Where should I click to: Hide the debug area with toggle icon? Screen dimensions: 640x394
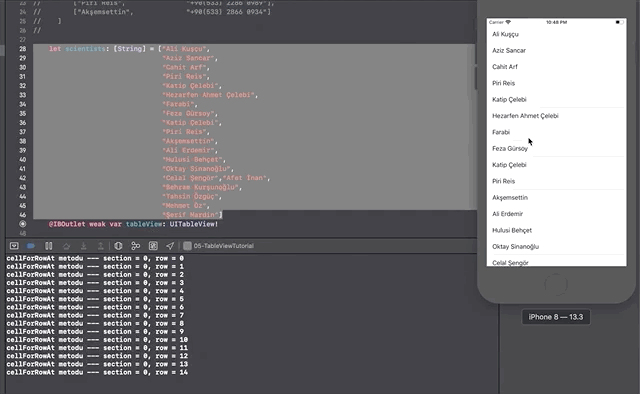[14, 246]
